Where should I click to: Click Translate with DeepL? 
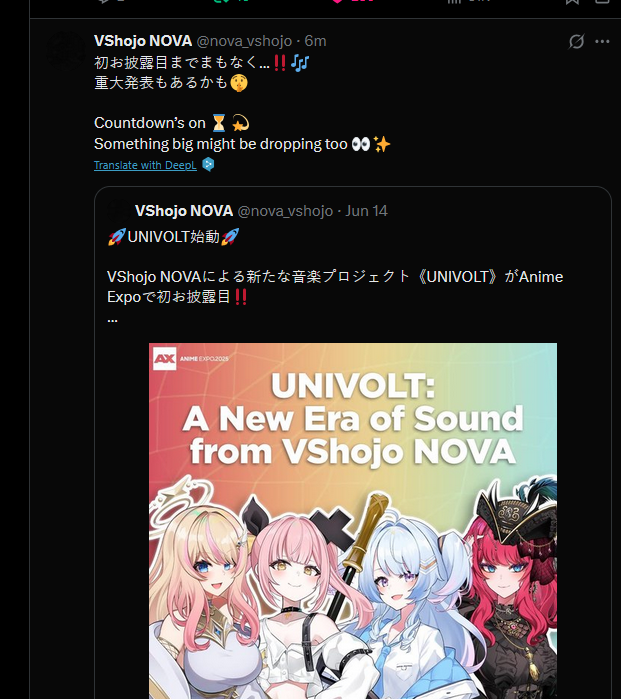point(145,165)
